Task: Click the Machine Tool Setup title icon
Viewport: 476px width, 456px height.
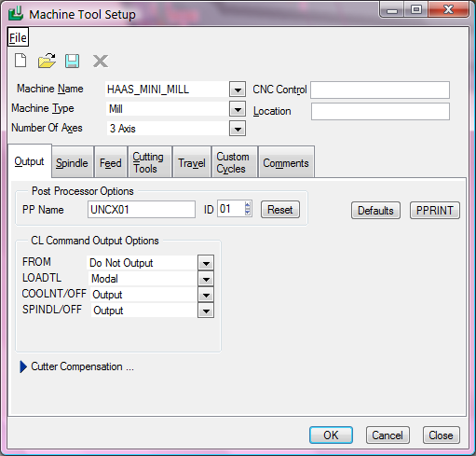Action: point(16,14)
